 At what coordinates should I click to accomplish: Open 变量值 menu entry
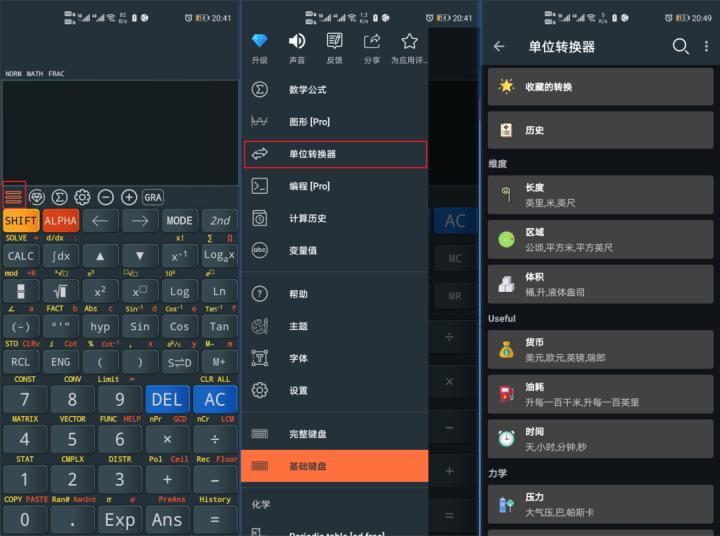click(x=335, y=250)
